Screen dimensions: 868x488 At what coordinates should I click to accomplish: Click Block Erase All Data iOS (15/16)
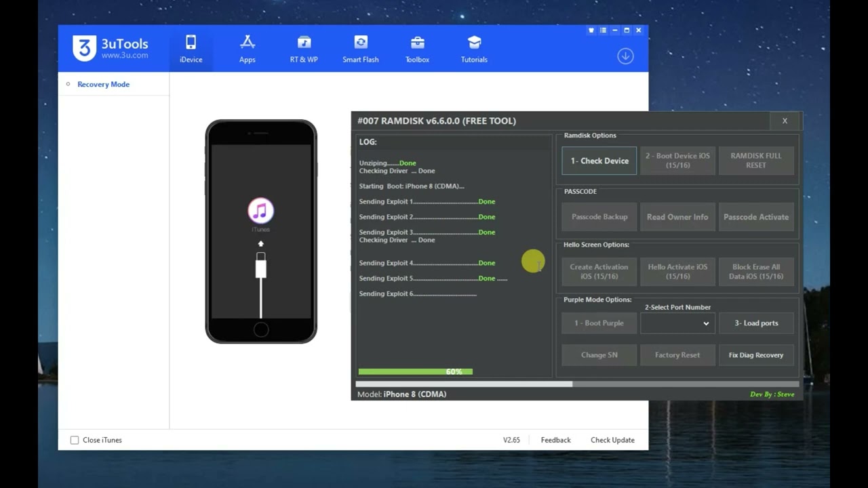(x=756, y=271)
